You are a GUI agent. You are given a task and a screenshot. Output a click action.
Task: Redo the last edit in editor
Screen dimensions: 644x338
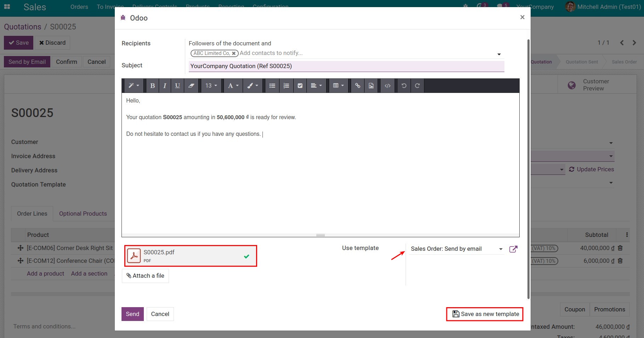[x=417, y=85]
